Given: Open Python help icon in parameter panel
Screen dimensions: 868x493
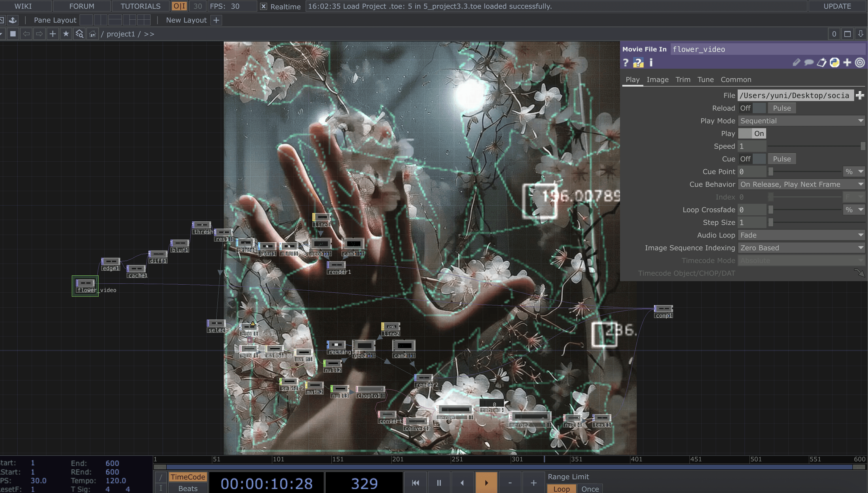Looking at the screenshot, I should (x=638, y=63).
